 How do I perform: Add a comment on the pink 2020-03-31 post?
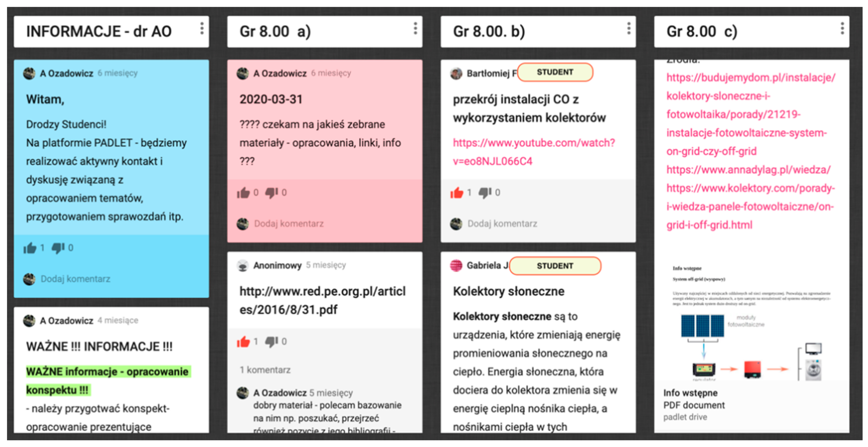(289, 224)
